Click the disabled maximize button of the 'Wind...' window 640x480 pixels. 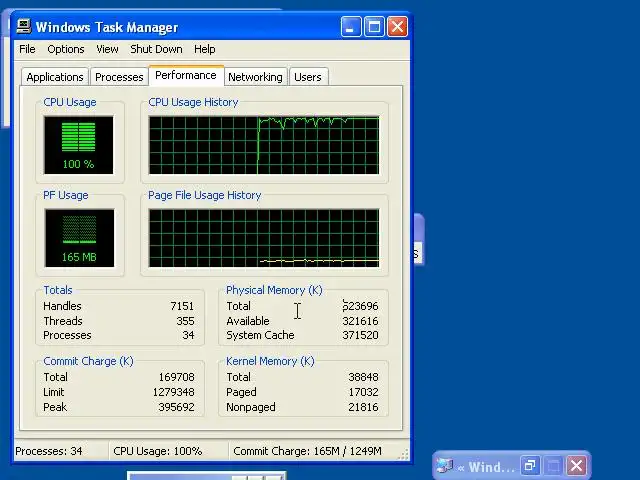pyautogui.click(x=553, y=465)
